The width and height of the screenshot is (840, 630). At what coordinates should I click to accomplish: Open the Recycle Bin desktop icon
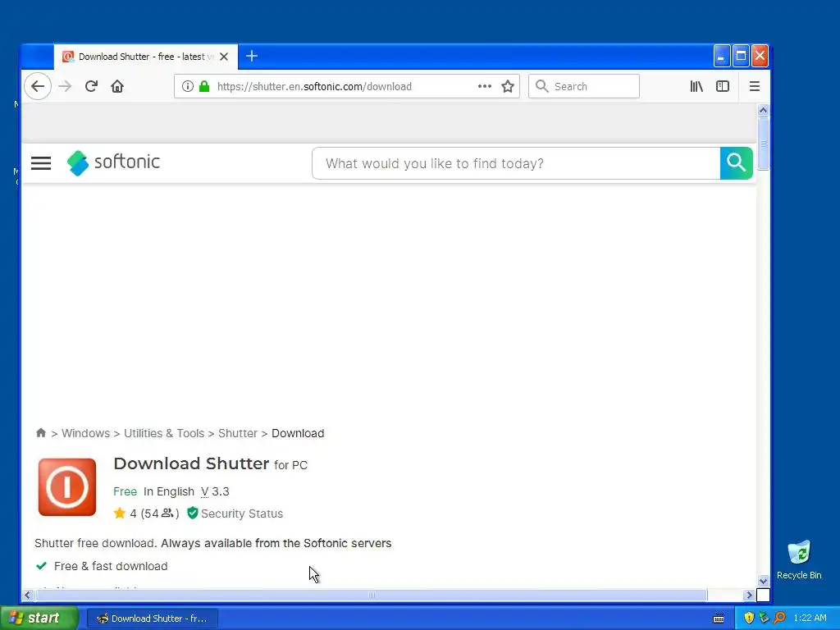click(x=799, y=560)
